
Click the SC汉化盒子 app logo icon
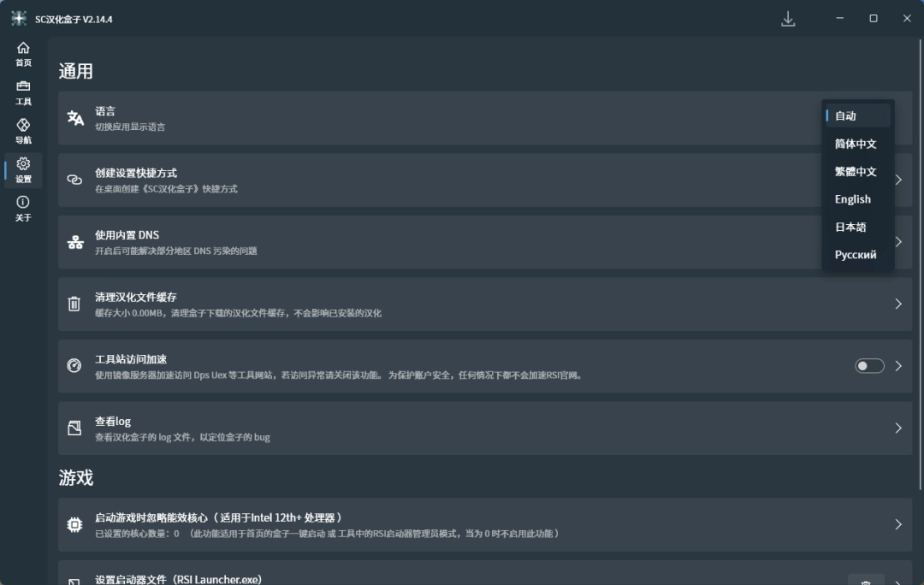[19, 19]
